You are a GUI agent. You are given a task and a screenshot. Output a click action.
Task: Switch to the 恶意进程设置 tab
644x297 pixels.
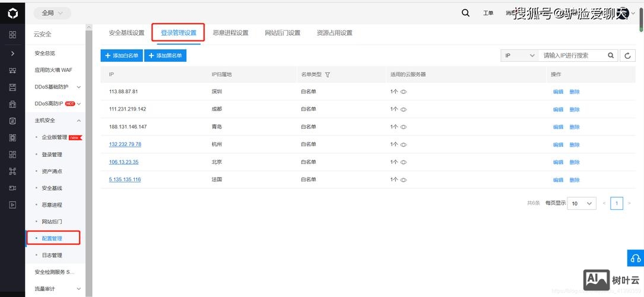coord(230,33)
